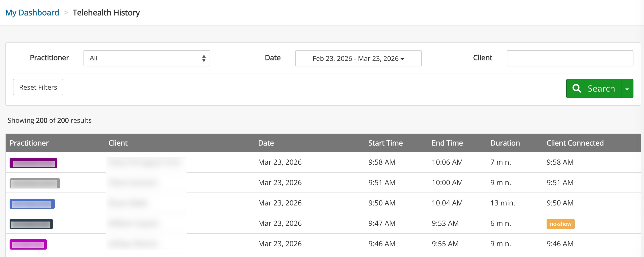Screen dimensions: 644x257
Task: Click the Client Connected column header
Action: tap(575, 143)
